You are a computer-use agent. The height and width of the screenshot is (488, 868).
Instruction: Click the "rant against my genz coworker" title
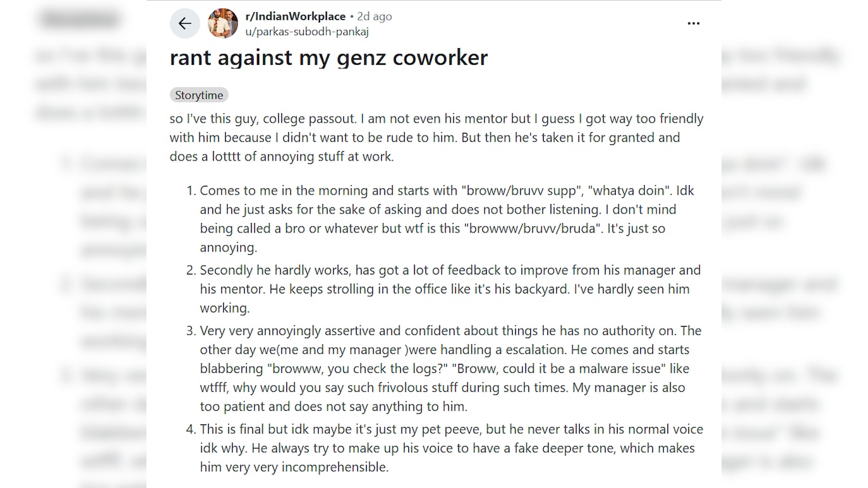point(328,58)
